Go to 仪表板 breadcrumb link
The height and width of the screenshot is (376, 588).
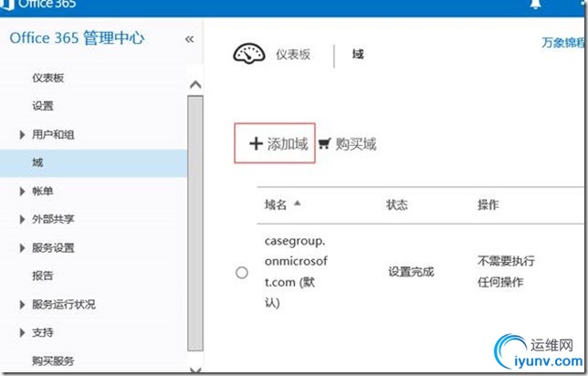[293, 55]
